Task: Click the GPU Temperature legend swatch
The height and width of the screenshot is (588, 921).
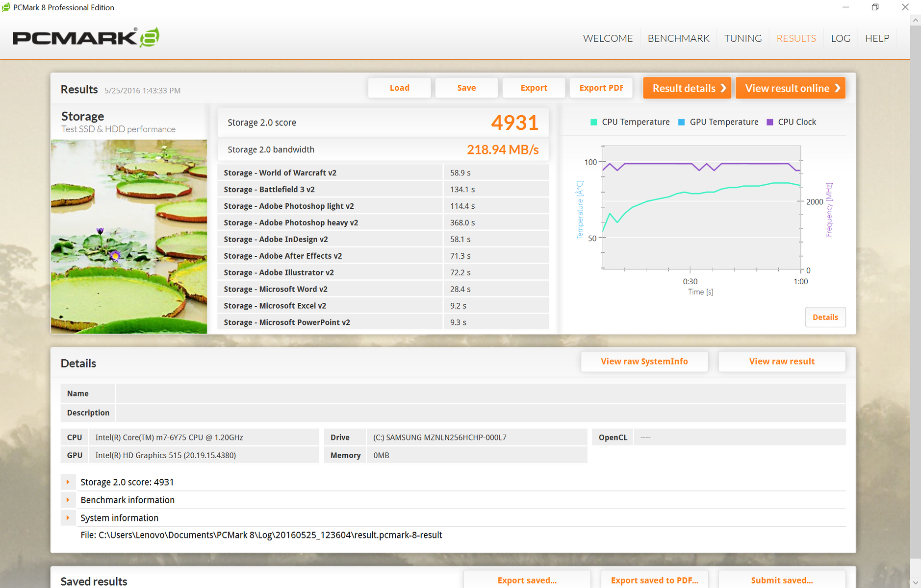Action: (x=681, y=122)
